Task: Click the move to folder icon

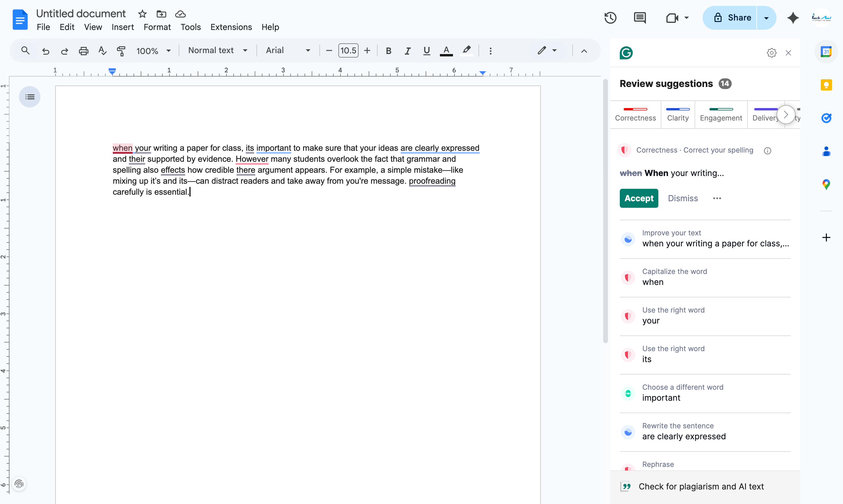Action: (x=161, y=14)
